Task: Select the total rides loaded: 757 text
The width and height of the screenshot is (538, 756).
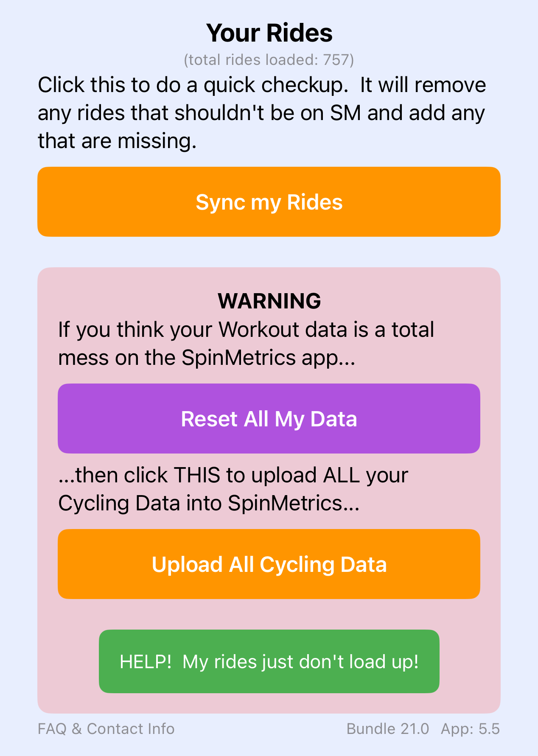Action: (269, 60)
